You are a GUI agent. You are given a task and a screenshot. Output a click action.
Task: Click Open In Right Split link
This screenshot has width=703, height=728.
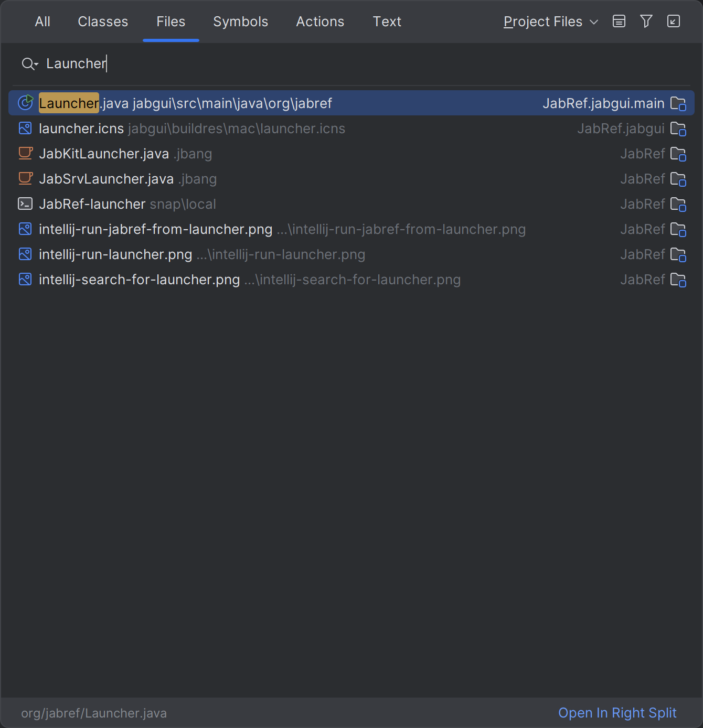(x=617, y=713)
